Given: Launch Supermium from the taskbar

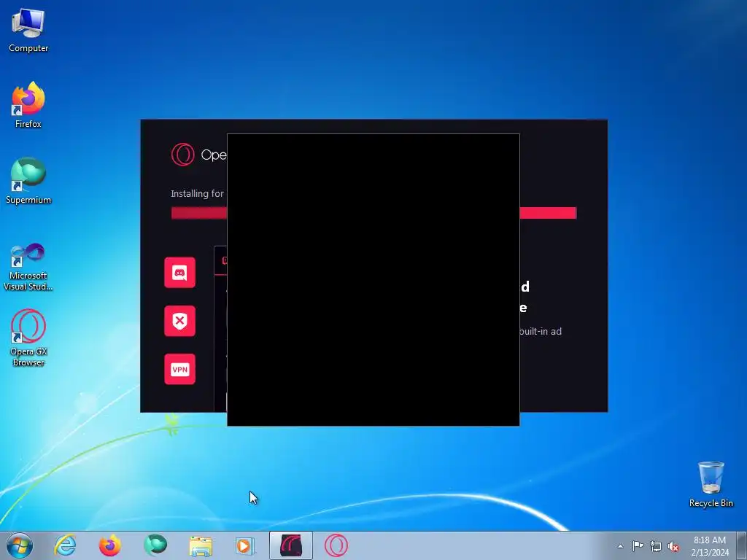Looking at the screenshot, I should point(155,545).
